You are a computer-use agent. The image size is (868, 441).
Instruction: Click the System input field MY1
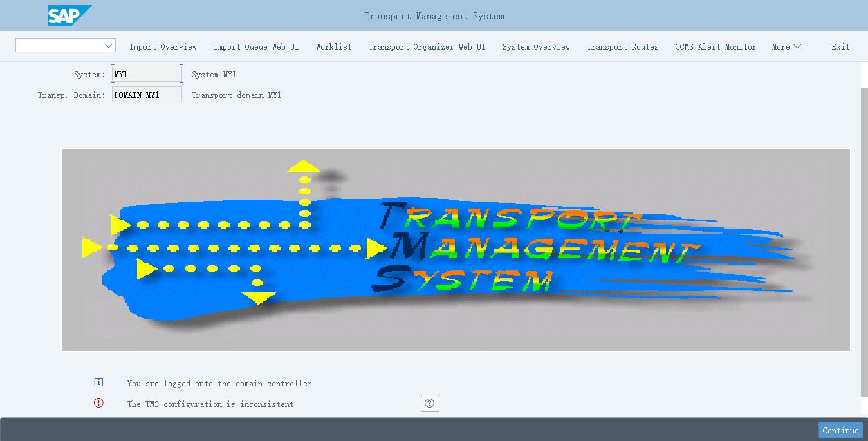coord(147,75)
